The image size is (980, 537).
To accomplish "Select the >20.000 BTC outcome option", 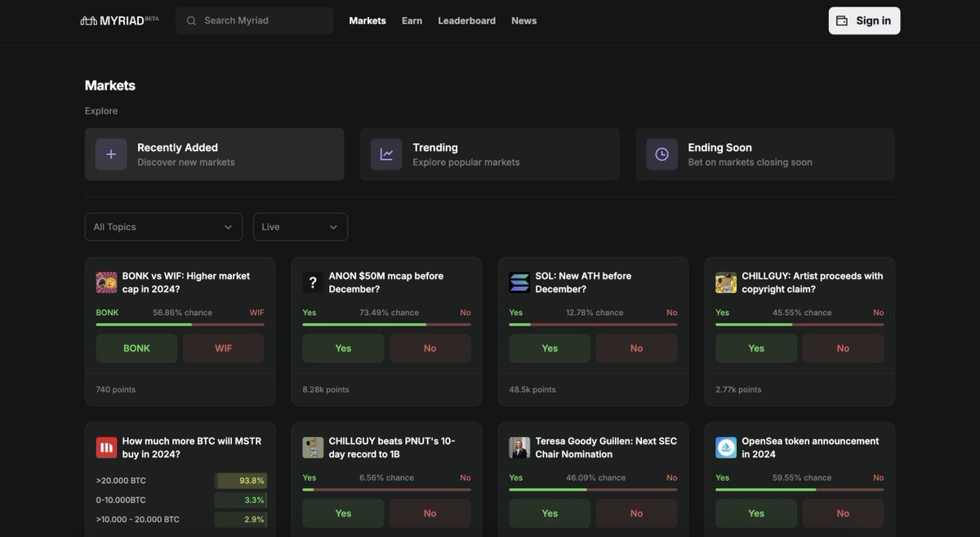I will [180, 481].
